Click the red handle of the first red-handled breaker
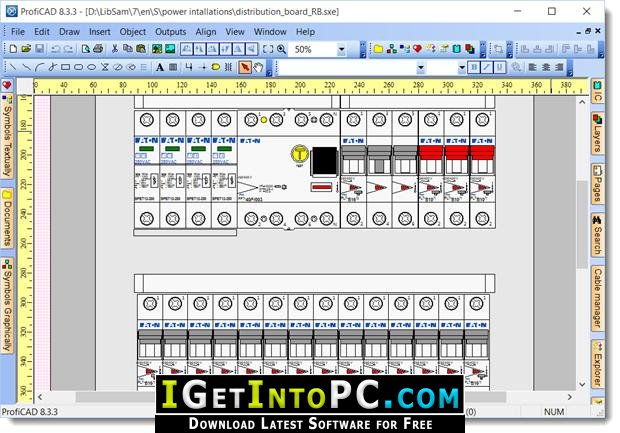The width and height of the screenshot is (620, 433). tap(431, 153)
